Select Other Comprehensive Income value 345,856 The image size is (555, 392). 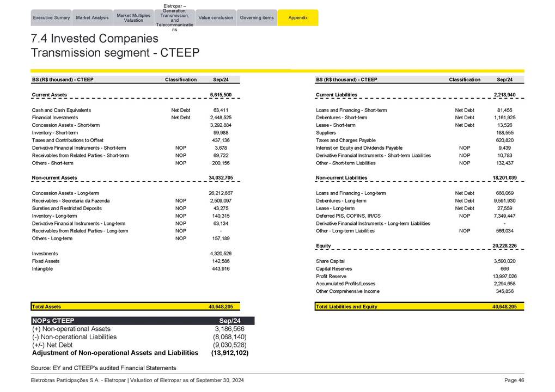504,291
